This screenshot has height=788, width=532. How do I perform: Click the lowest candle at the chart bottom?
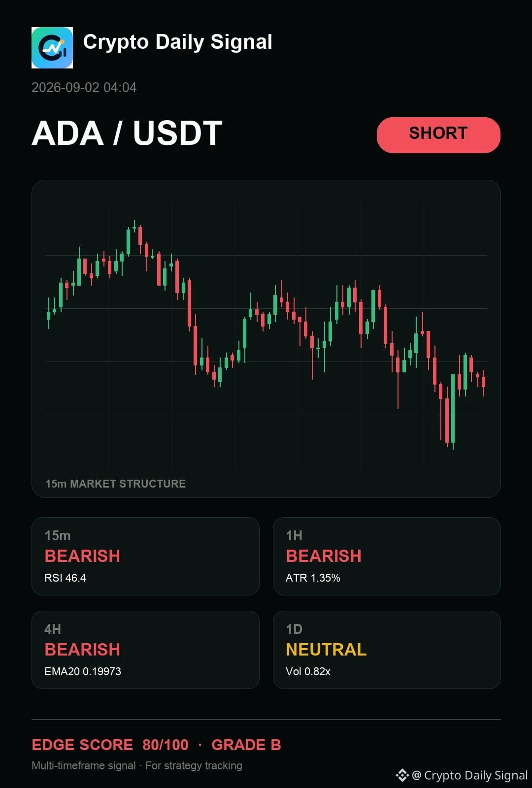point(453,411)
